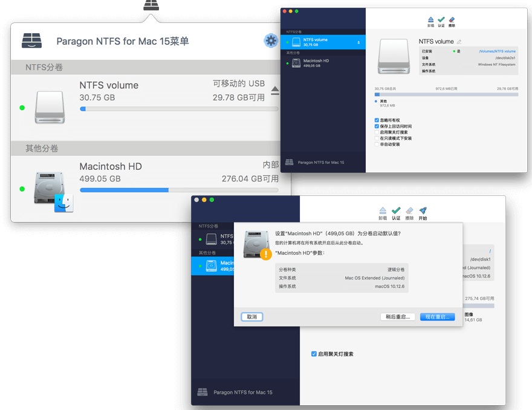Enable 启用聚光灯搜索 in the bottom window
This screenshot has width=532, height=410.
point(314,354)
